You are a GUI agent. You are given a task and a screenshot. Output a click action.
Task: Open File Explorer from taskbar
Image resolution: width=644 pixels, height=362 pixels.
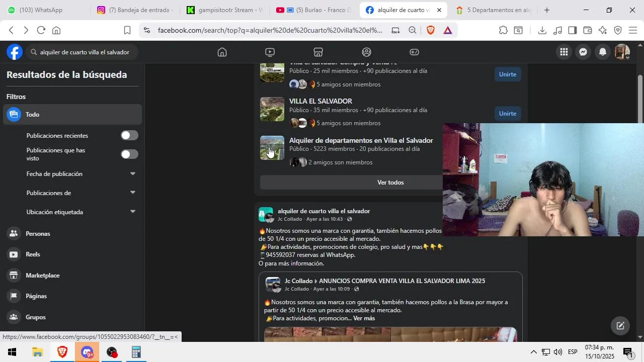pos(37,352)
